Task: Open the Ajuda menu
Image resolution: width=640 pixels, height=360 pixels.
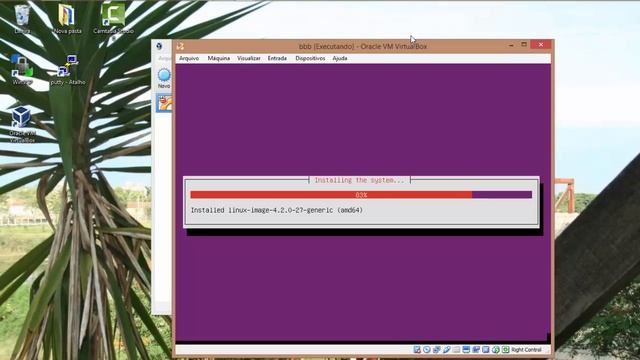Action: tap(340, 58)
